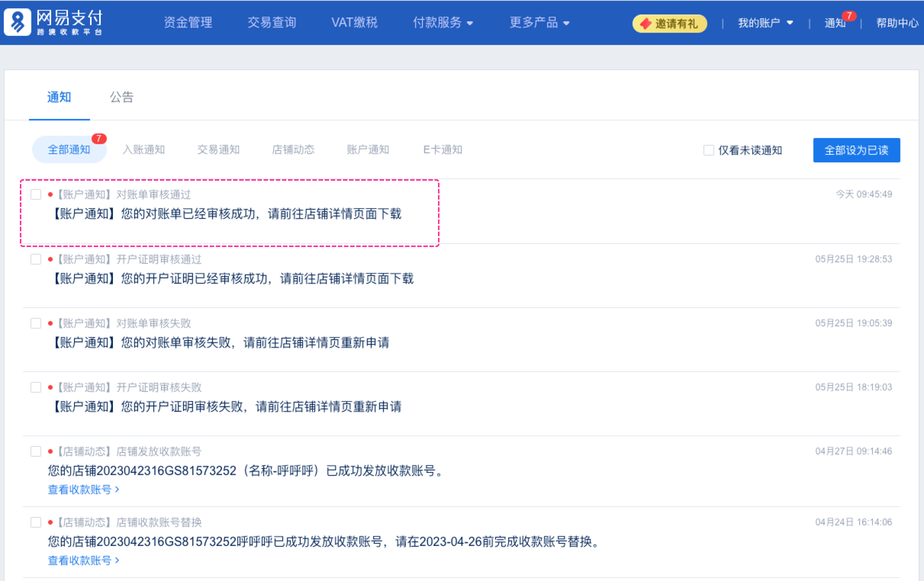Image resolution: width=924 pixels, height=581 pixels.
Task: Enable the 仅看未读通知 checkbox
Action: click(x=708, y=150)
